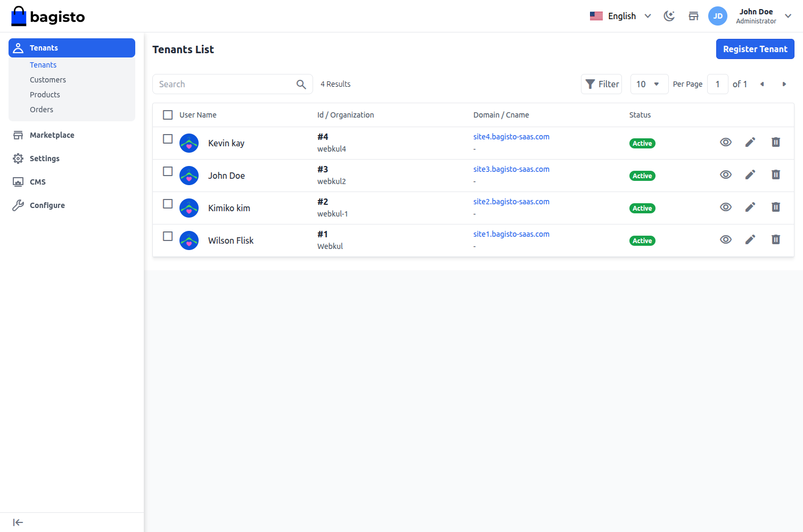The width and height of the screenshot is (803, 532).
Task: Click Register Tenant button
Action: [x=755, y=49]
